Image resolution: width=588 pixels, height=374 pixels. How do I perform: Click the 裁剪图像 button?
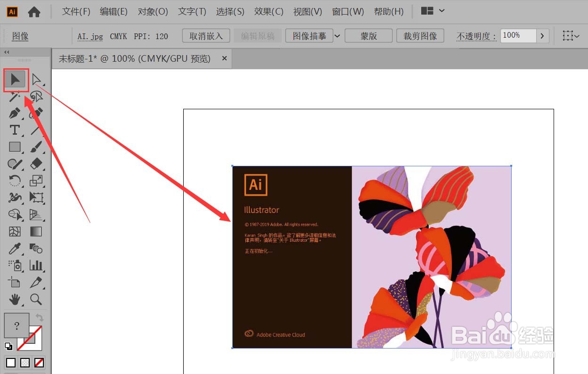point(420,36)
